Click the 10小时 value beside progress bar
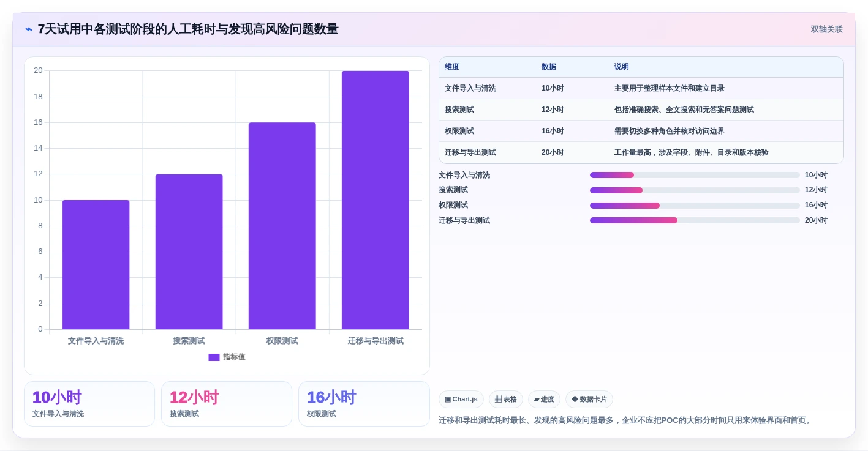Viewport: 868px width, 451px height. tap(816, 175)
